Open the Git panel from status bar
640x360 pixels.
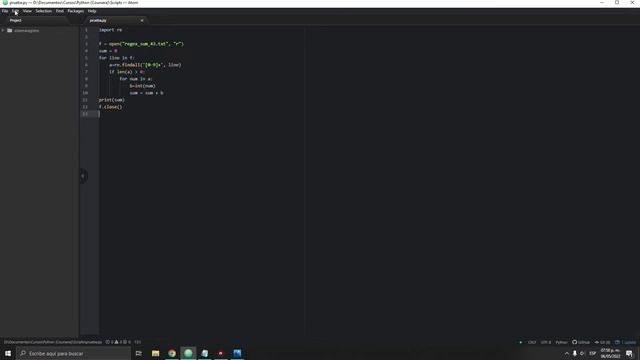602,342
